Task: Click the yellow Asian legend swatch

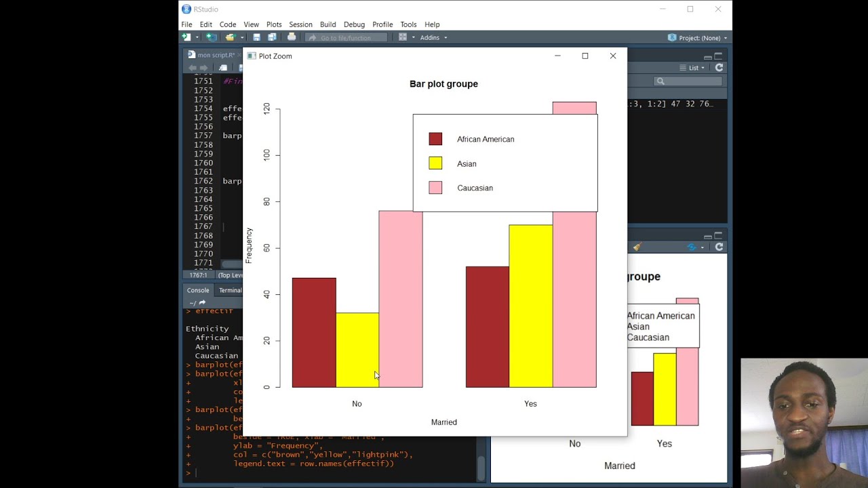Action: 435,163
